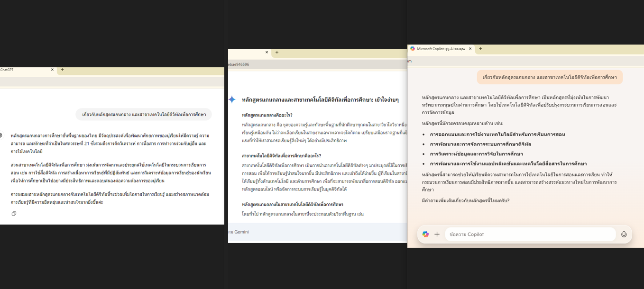This screenshot has width=644, height=289.
Task: Close the ChatGPT tab
Action: 53,70
